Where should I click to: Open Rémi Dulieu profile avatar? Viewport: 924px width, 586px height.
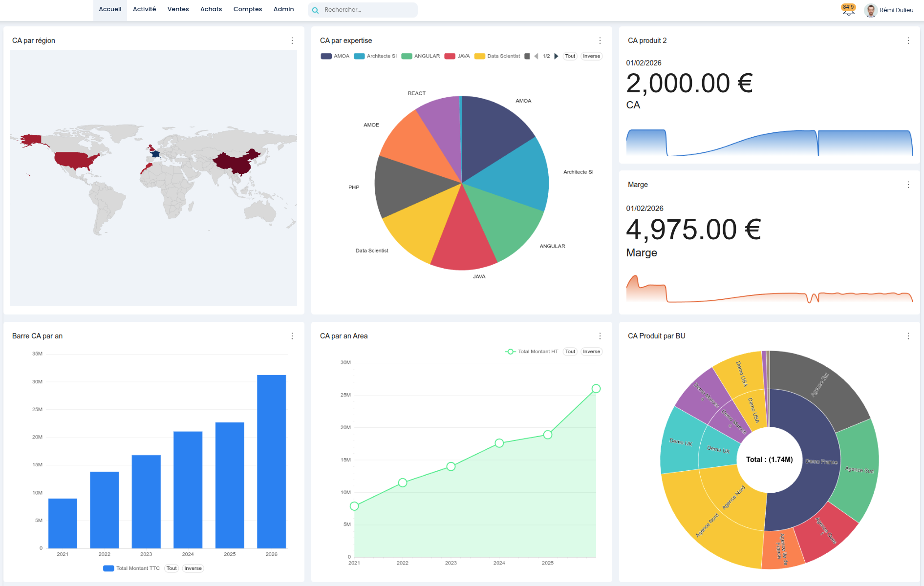870,10
